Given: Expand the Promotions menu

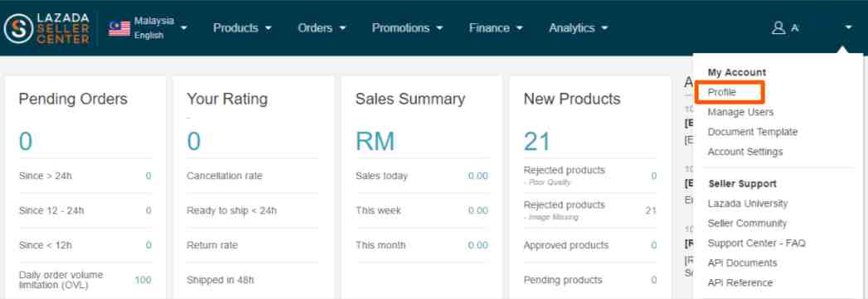Looking at the screenshot, I should pyautogui.click(x=407, y=27).
